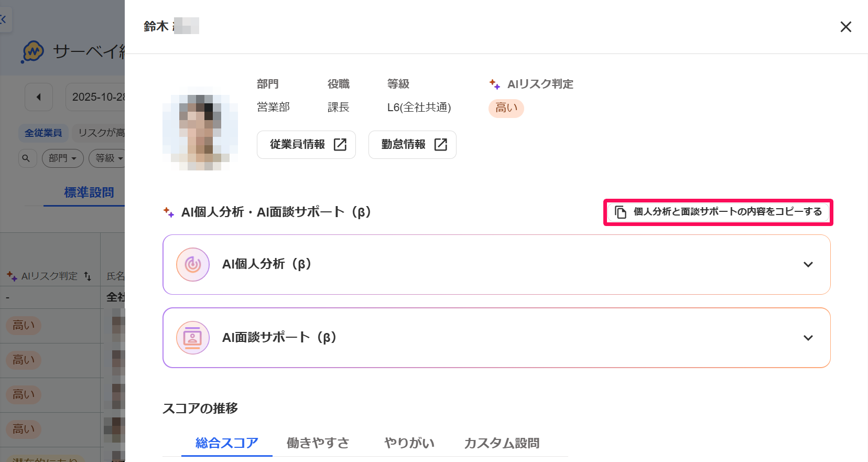Image resolution: width=868 pixels, height=462 pixels.
Task: Click the 課長 position value
Action: tap(338, 108)
